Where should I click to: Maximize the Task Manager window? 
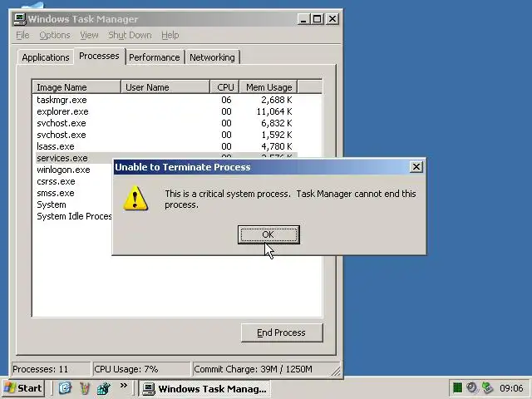point(318,19)
